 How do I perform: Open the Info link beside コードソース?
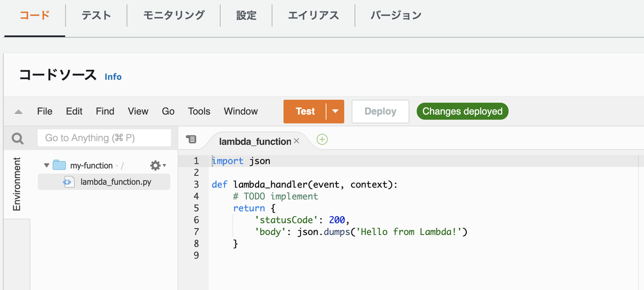coord(113,77)
